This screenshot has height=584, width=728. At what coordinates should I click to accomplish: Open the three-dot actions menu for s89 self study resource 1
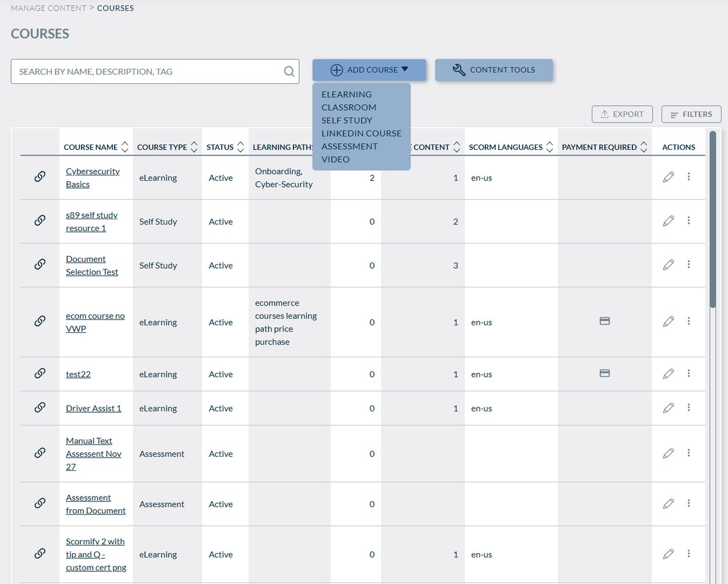pyautogui.click(x=688, y=221)
